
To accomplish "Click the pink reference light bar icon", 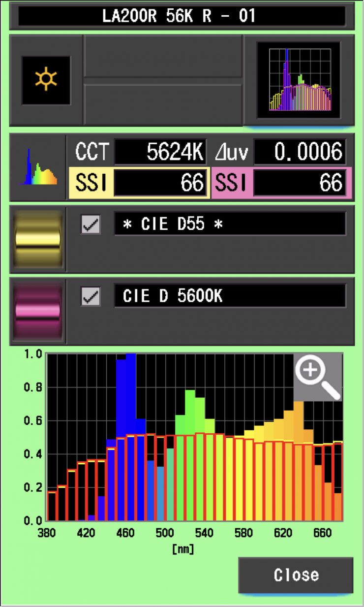I will [x=38, y=311].
